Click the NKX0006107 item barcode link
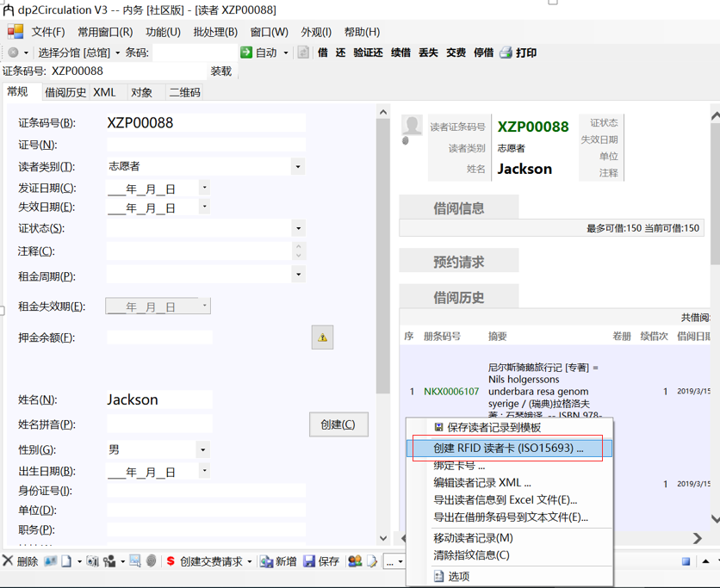 451,392
